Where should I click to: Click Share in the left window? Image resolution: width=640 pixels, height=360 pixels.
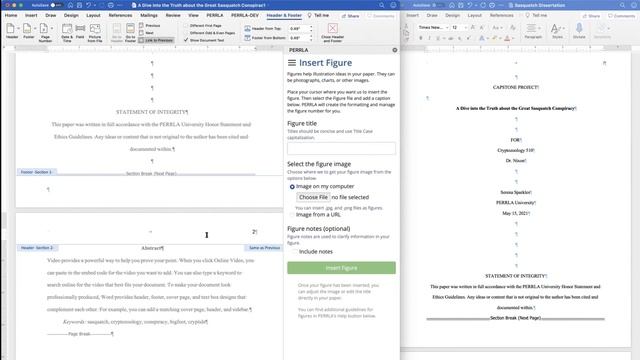click(x=351, y=16)
